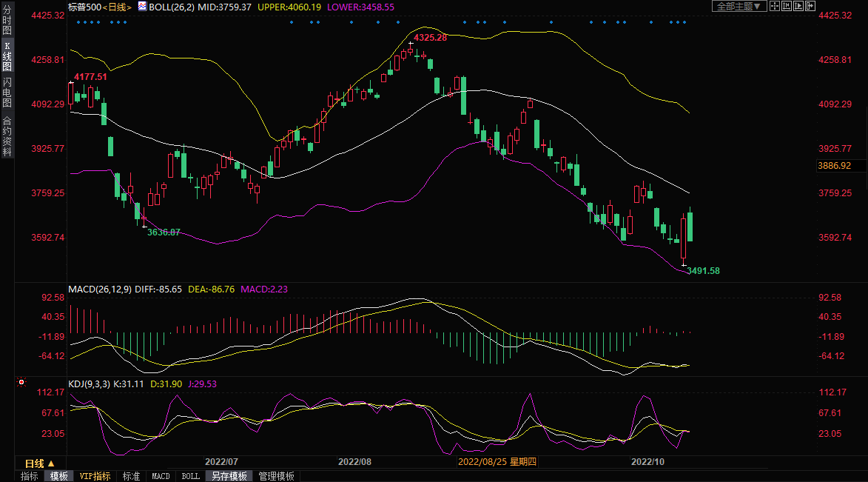This screenshot has width=868, height=482.
Task: Click the measure range icon in top toolbar
Action: (786, 6)
